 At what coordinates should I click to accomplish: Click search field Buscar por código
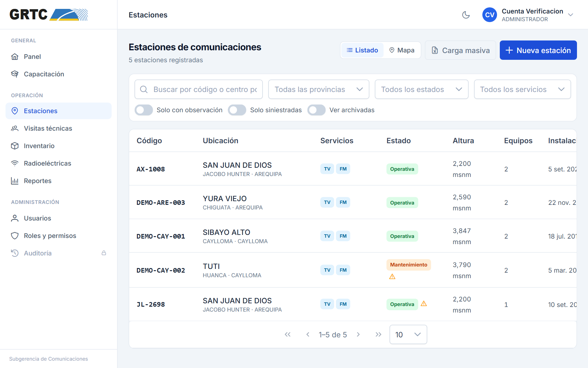198,89
